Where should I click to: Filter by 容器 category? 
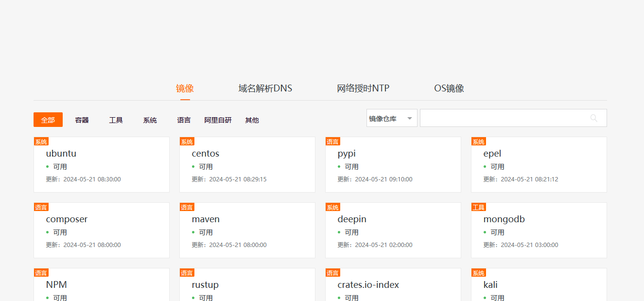click(82, 120)
